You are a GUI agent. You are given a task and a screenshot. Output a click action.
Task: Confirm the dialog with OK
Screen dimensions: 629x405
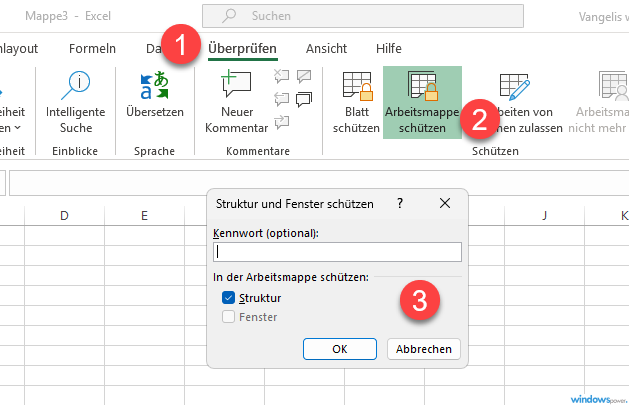click(339, 349)
